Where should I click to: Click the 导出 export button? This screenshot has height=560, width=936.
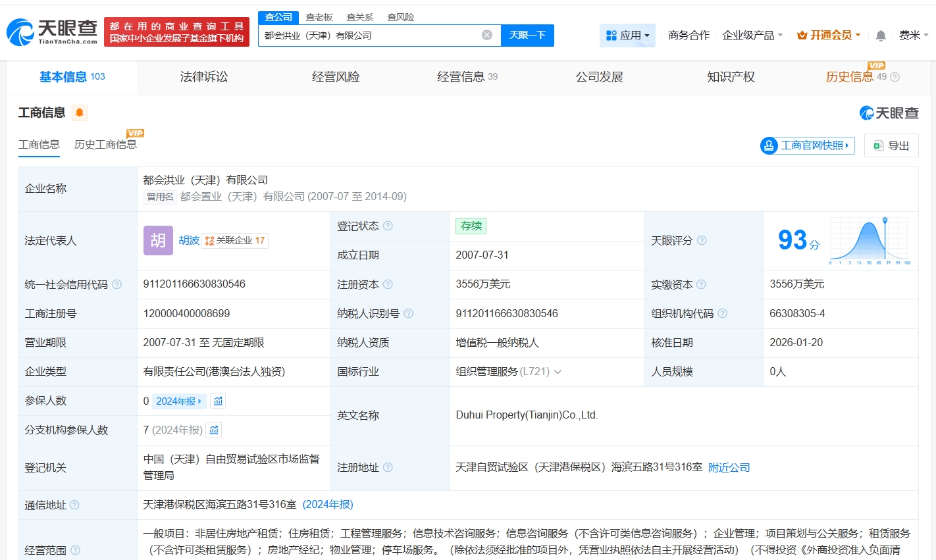pyautogui.click(x=891, y=145)
